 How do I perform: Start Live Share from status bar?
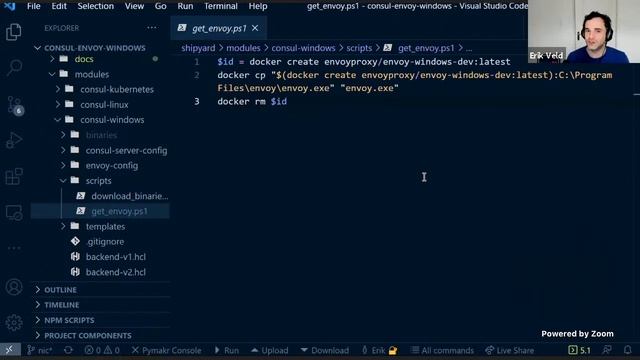click(509, 350)
